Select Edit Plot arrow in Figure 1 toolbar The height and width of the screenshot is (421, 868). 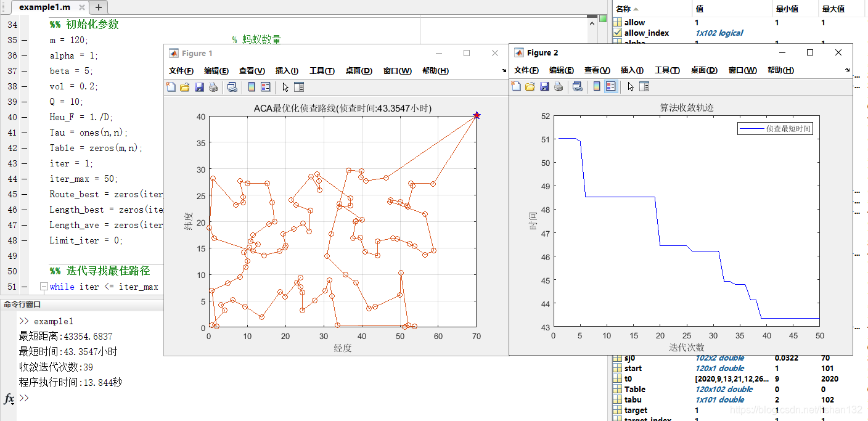[x=285, y=87]
